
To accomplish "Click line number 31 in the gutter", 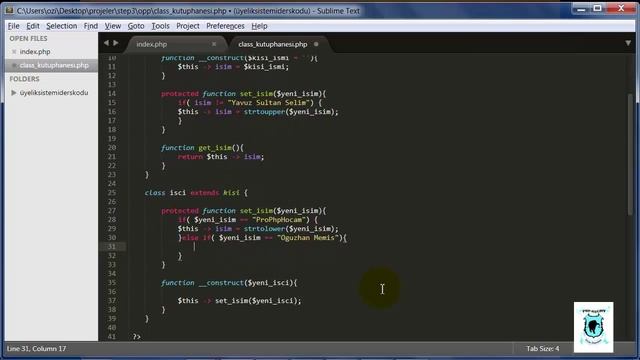I will 112,247.
